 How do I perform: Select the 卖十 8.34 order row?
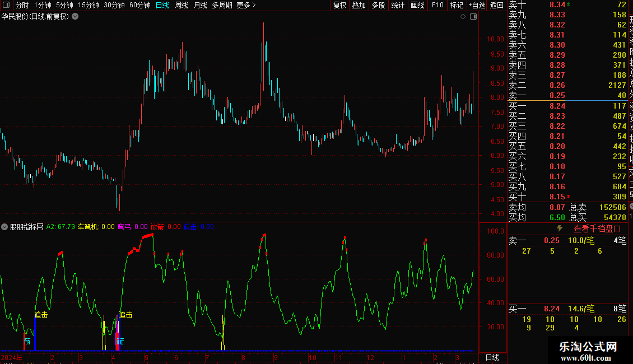[x=567, y=5]
